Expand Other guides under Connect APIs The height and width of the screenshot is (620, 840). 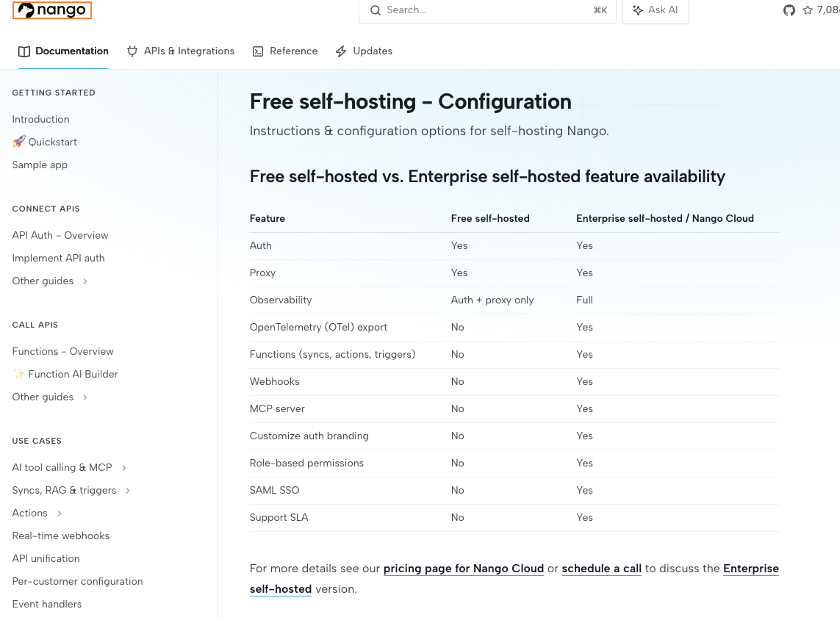(85, 281)
